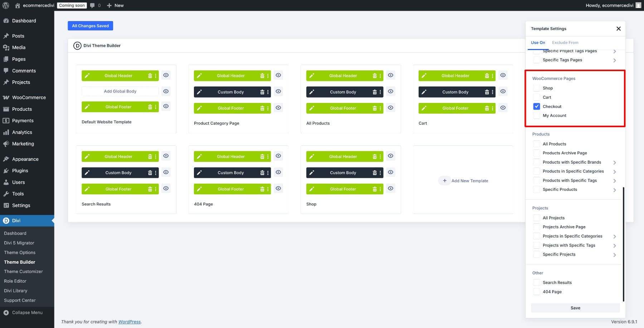Toggle visibility of Default Website Template Global Header
This screenshot has width=644, height=328.
coord(166,75)
